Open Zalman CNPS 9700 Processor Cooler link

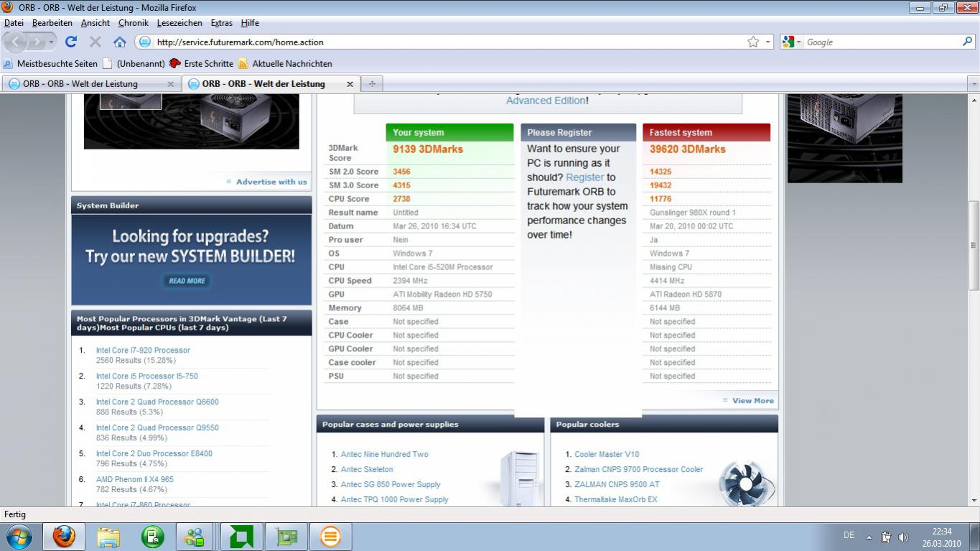(639, 470)
